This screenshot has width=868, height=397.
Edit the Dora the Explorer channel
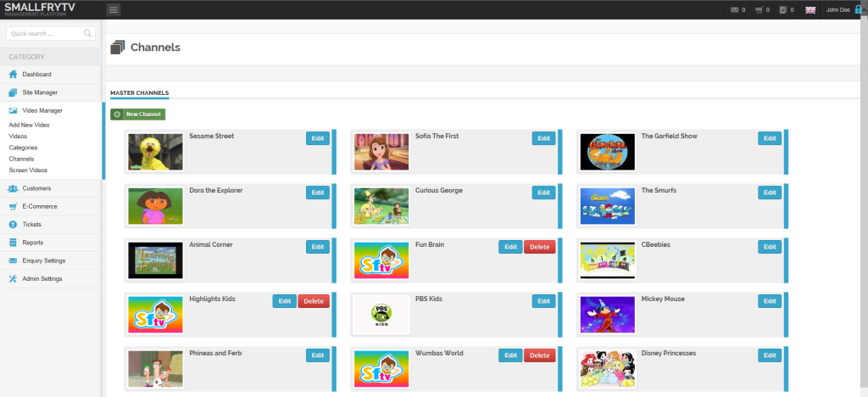(x=318, y=193)
